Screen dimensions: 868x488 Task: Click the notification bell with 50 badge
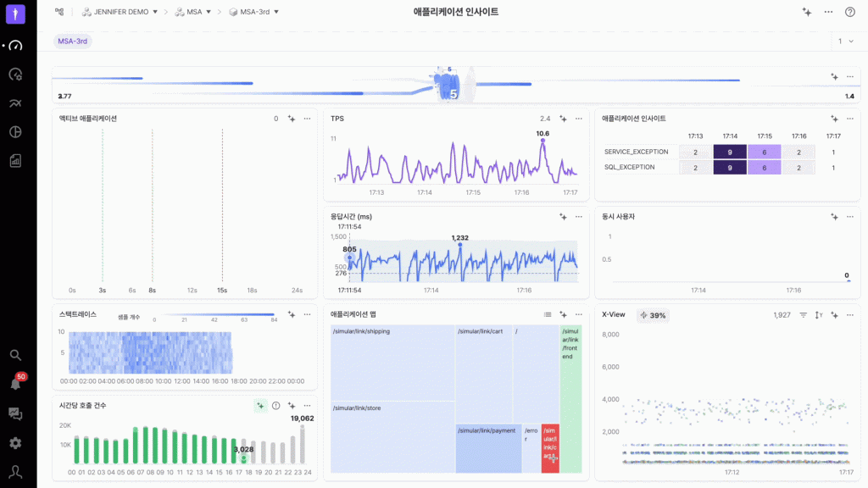[x=15, y=384]
